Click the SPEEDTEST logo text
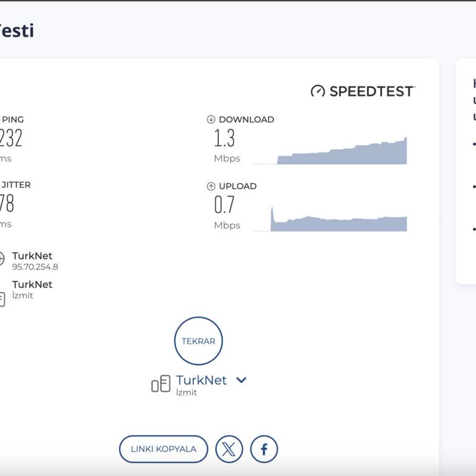Viewport: 476px width, 476px height. pyautogui.click(x=372, y=91)
